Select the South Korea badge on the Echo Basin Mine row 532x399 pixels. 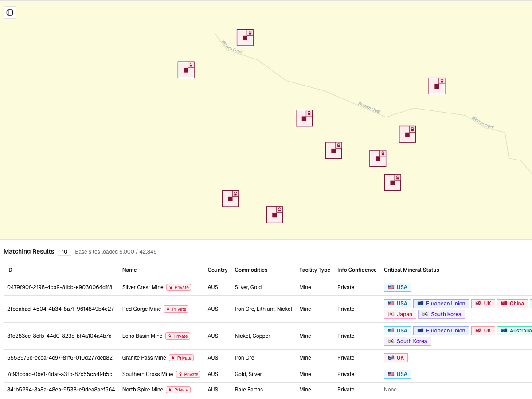(407, 341)
